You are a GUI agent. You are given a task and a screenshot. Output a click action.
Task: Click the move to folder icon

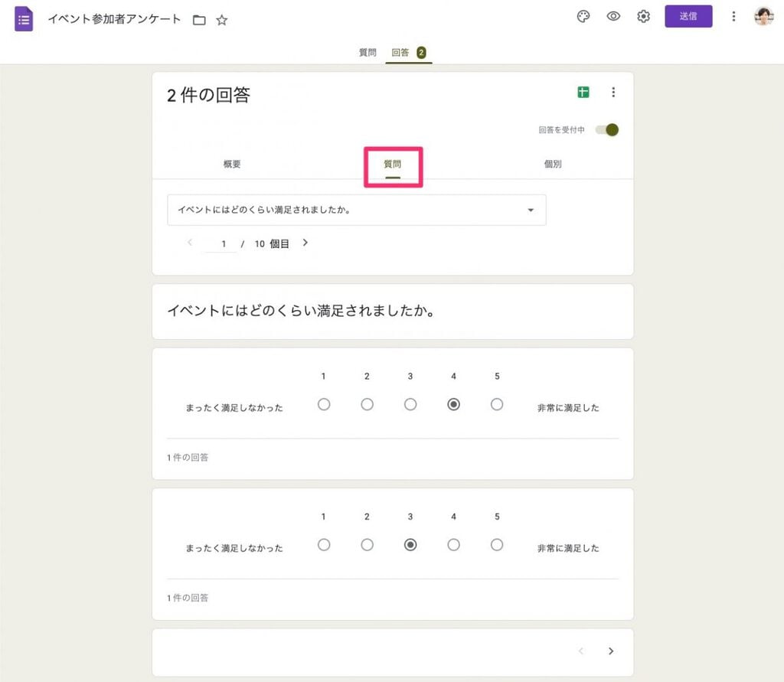pos(199,20)
